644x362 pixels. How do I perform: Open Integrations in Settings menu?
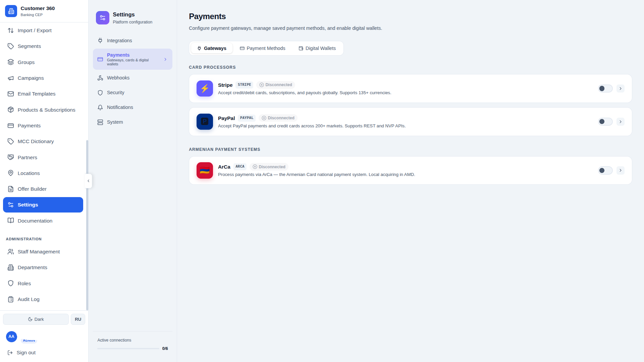(x=132, y=41)
